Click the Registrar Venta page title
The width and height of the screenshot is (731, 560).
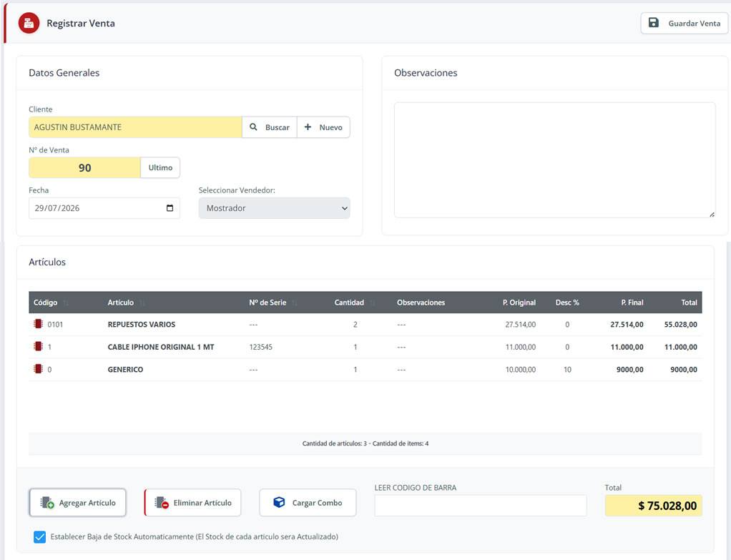81,24
